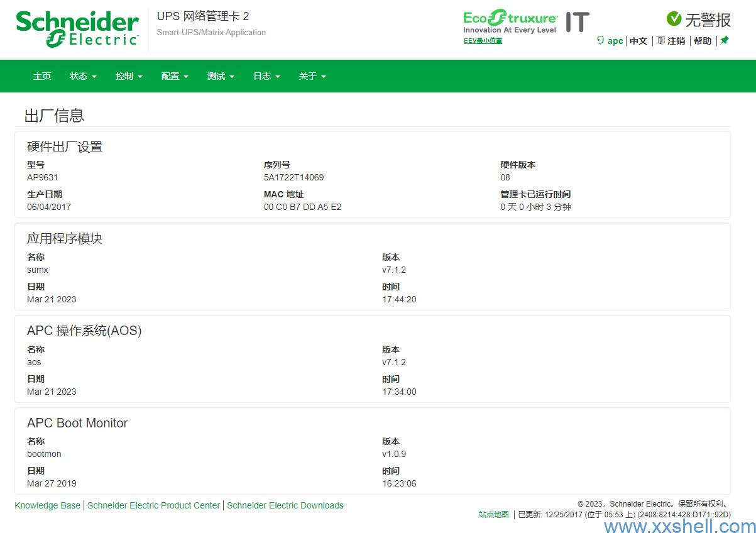Click the green no-alarm checkmark icon
The image size is (756, 533).
(x=674, y=19)
